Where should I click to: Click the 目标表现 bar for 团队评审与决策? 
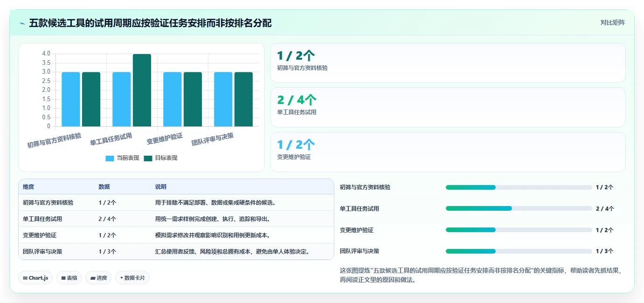243,99
